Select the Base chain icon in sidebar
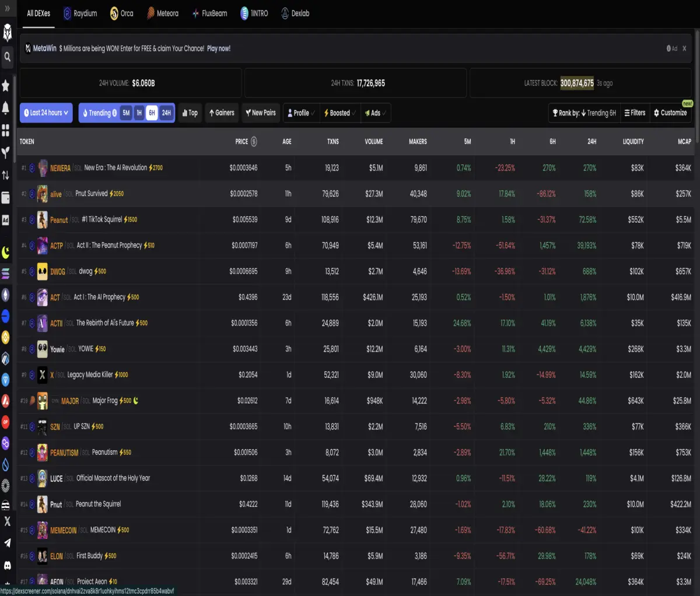 [x=6, y=317]
